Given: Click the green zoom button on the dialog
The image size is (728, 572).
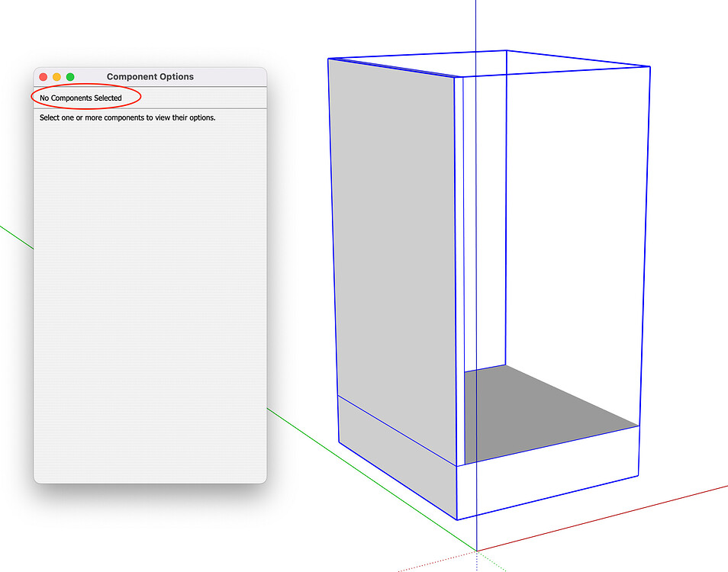Looking at the screenshot, I should click(69, 77).
